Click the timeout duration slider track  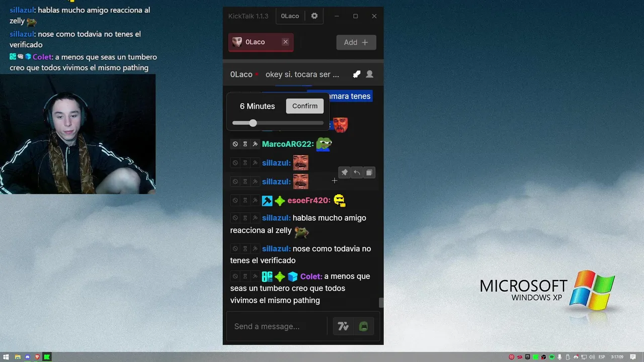click(x=278, y=123)
